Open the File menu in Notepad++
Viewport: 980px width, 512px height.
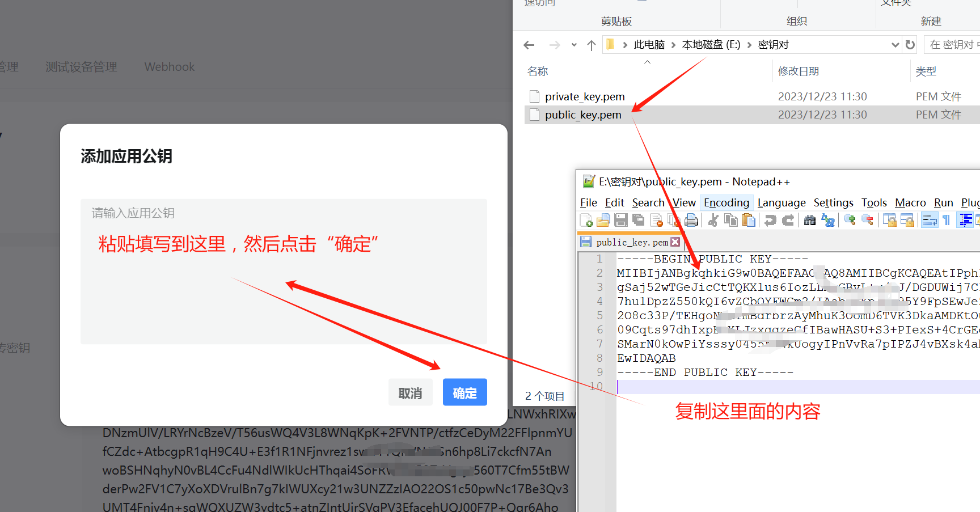click(x=589, y=203)
